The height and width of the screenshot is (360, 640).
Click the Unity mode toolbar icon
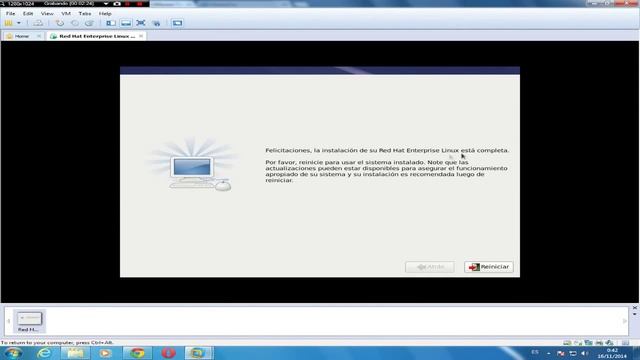[x=156, y=23]
